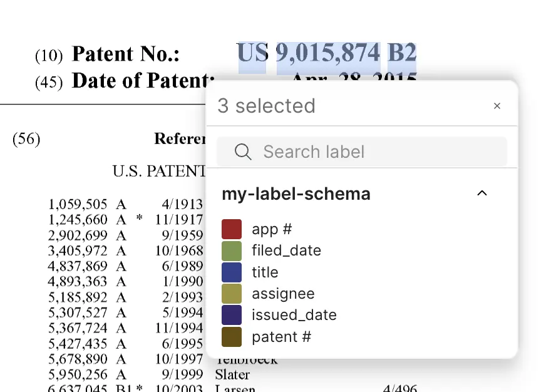Select the issued_date purple swatch
Image resolution: width=556 pixels, height=392 pixels.
(232, 315)
